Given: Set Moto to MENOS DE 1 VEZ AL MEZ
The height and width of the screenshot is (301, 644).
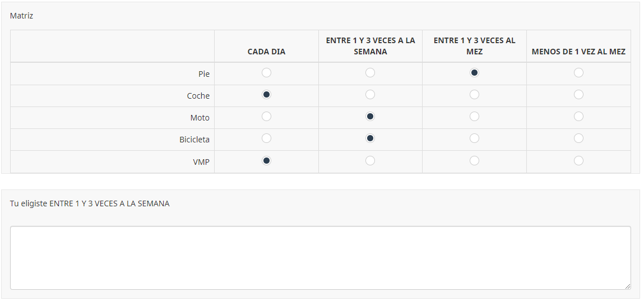Looking at the screenshot, I should (578, 117).
